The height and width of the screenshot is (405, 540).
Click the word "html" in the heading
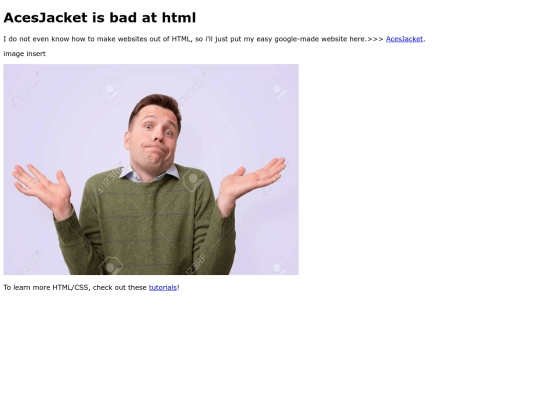coord(179,18)
